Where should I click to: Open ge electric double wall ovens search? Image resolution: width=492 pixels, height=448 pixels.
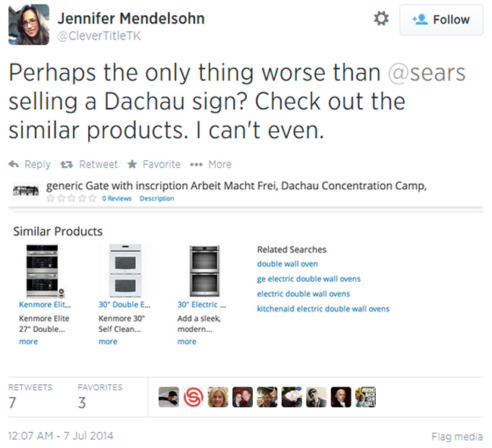[308, 279]
